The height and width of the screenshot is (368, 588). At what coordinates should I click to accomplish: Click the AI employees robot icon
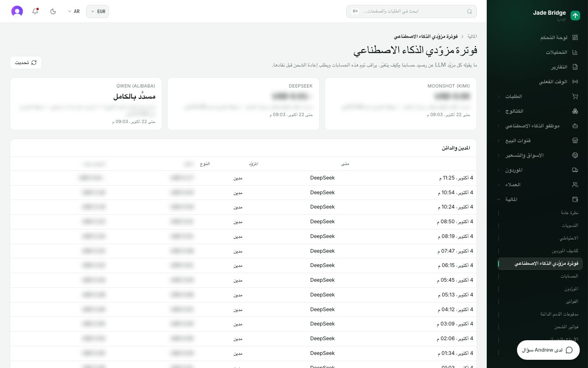point(575,126)
